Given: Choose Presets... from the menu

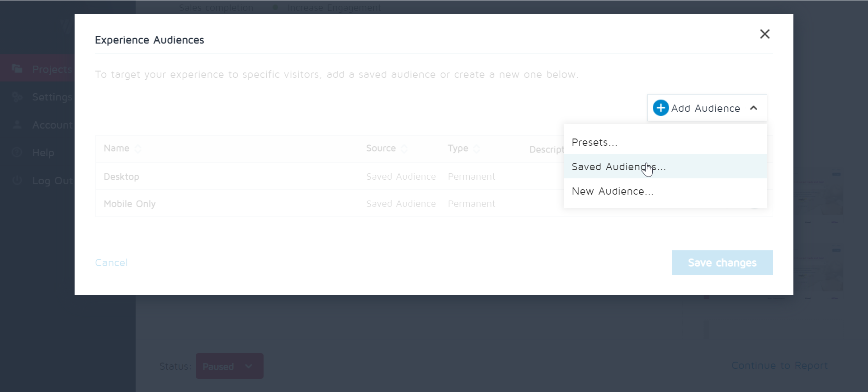Looking at the screenshot, I should point(594,143).
